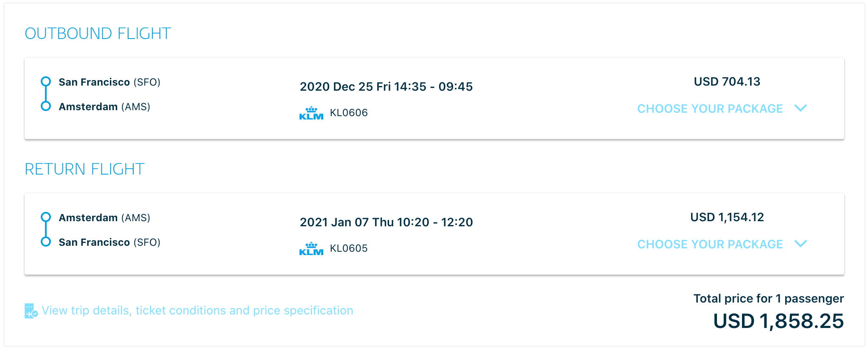
Task: Click the outbound Amsterdam arrival circle marker
Action: point(46,106)
